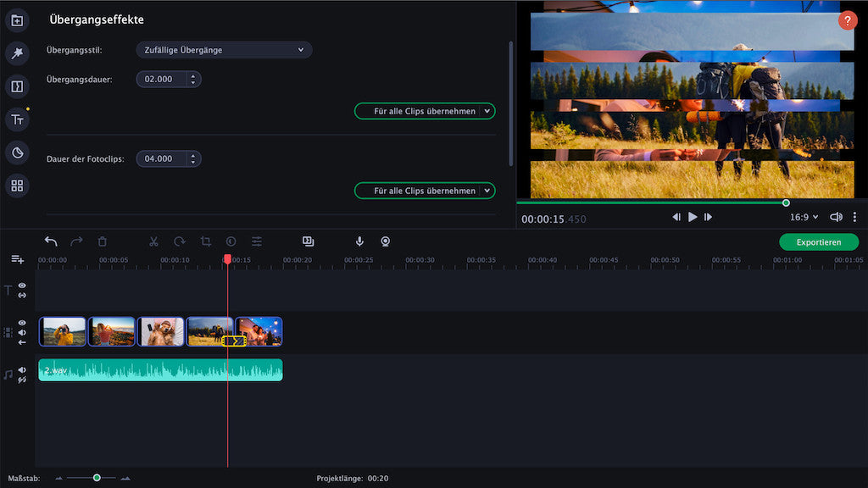This screenshot has width=868, height=488.
Task: Click the scissors split tool
Action: coord(153,241)
